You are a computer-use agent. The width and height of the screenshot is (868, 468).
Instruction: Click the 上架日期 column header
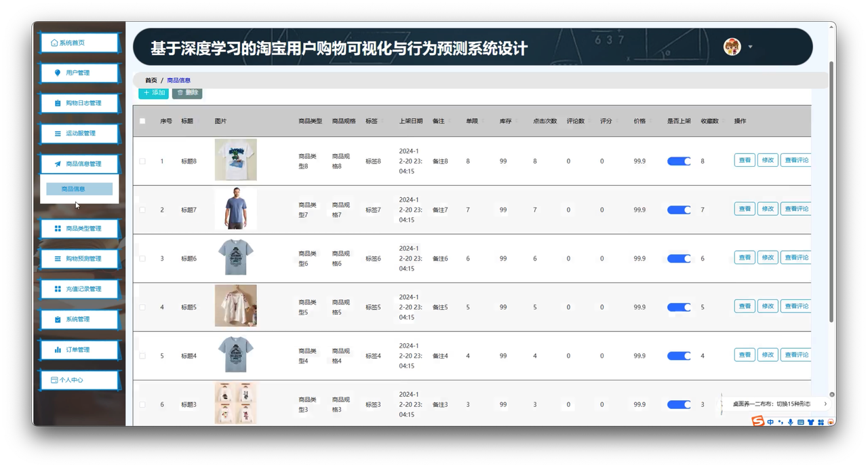[x=410, y=121]
